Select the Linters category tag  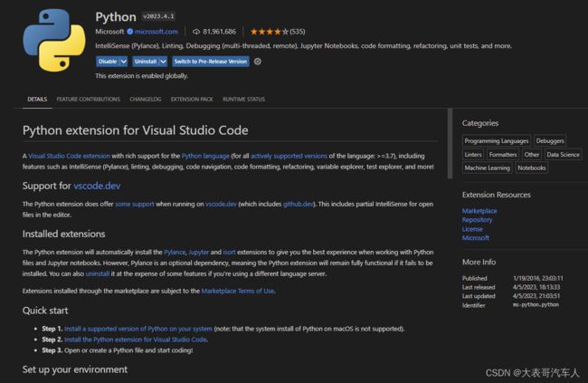coord(473,154)
